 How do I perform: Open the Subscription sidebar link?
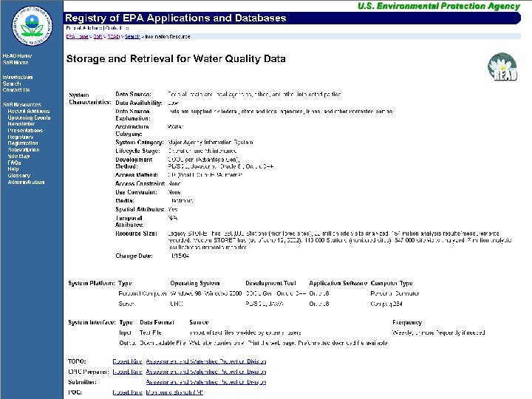(x=24, y=149)
